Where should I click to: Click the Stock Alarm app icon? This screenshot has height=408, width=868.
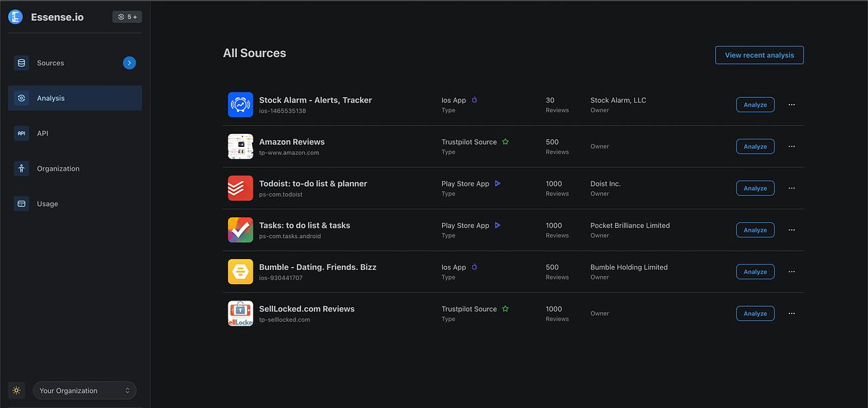240,105
